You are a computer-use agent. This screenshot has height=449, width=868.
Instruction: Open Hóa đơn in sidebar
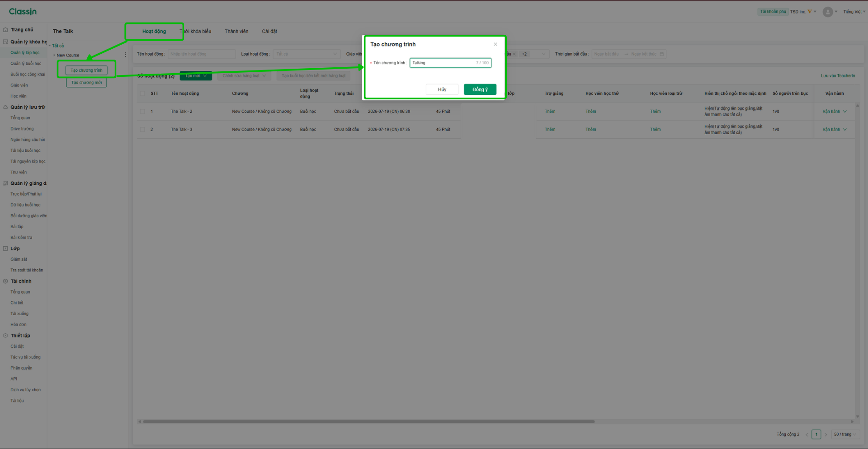[19, 325]
